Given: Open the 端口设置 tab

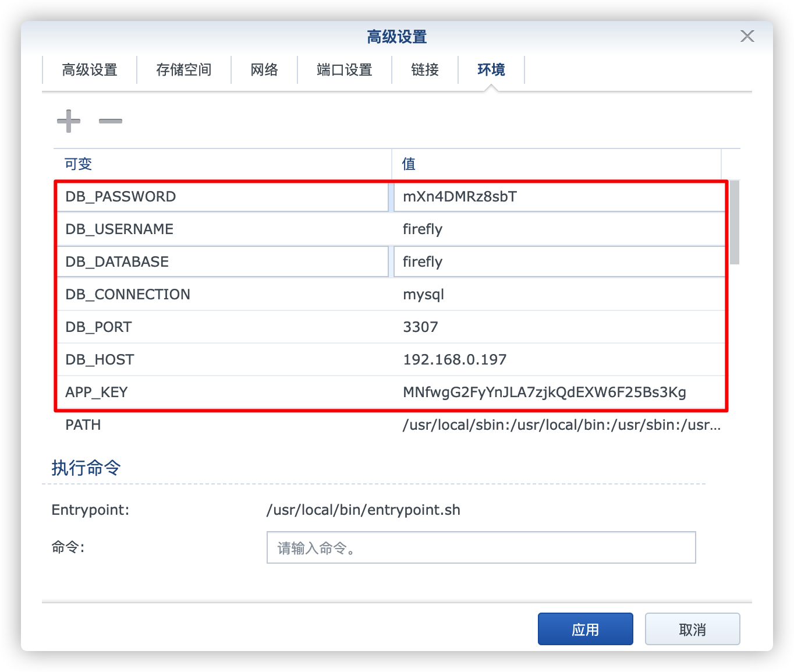Looking at the screenshot, I should 343,70.
